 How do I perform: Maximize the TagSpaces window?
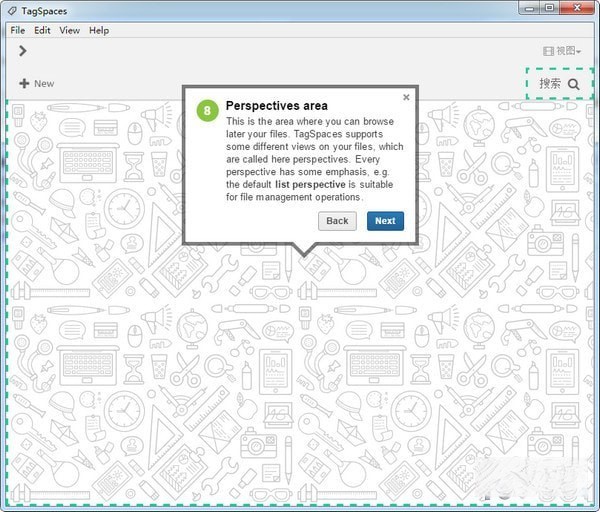tap(549, 8)
